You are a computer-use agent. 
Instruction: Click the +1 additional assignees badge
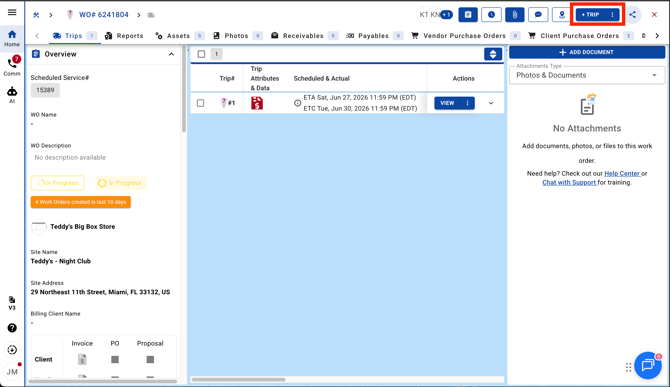coord(447,15)
